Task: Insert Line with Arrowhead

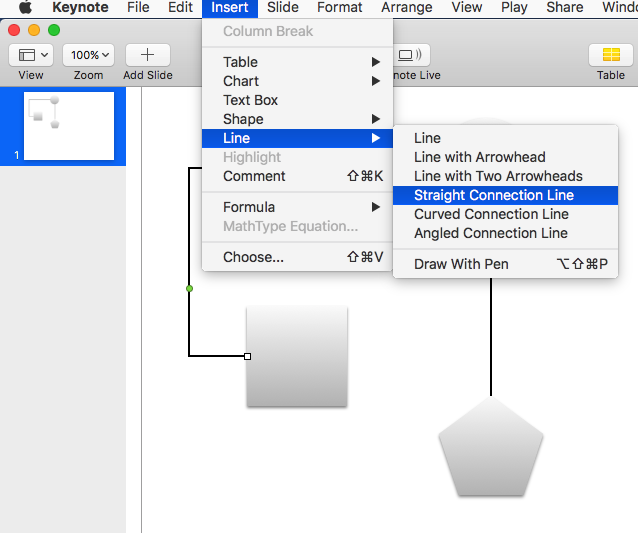Action: coord(505,157)
